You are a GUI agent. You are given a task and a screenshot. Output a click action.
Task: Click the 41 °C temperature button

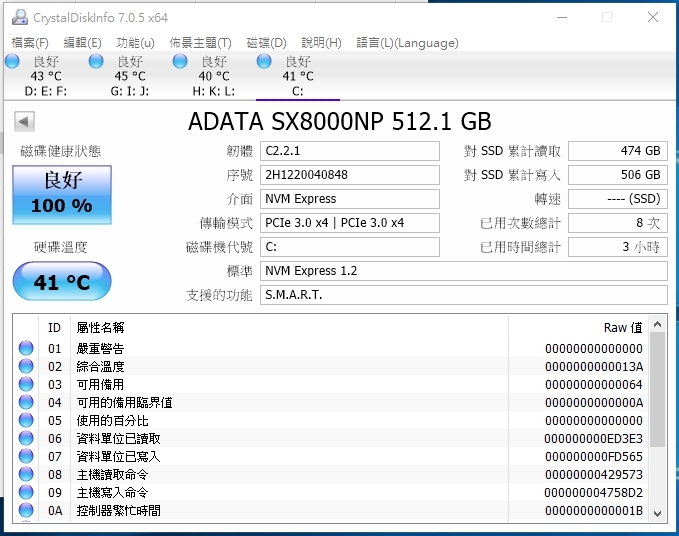click(x=62, y=281)
